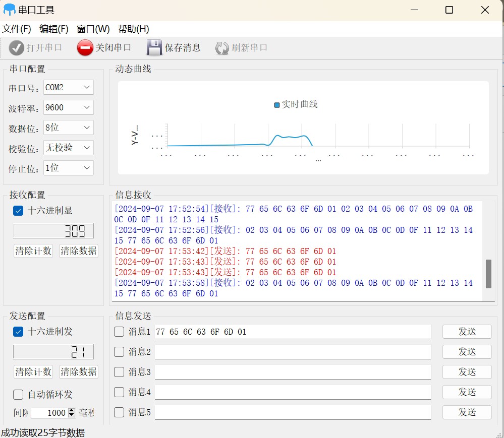The width and height of the screenshot is (504, 438).
Task: Click the blue app icon in title bar
Action: (x=9, y=10)
